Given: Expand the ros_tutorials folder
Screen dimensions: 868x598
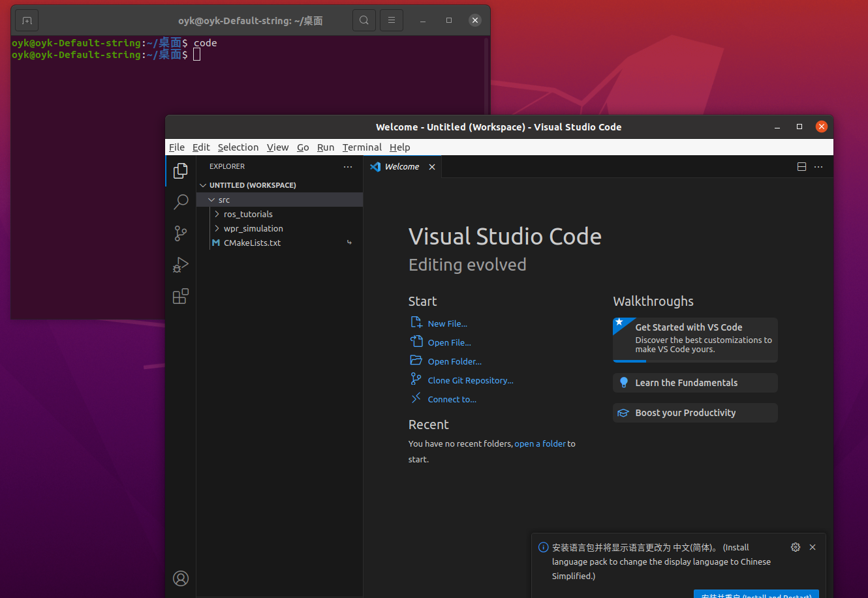Looking at the screenshot, I should (x=217, y=214).
